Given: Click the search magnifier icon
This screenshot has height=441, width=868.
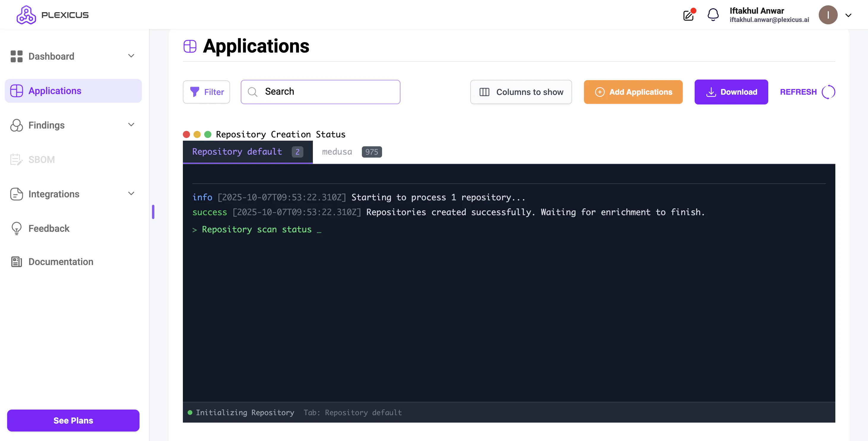Looking at the screenshot, I should click(252, 92).
